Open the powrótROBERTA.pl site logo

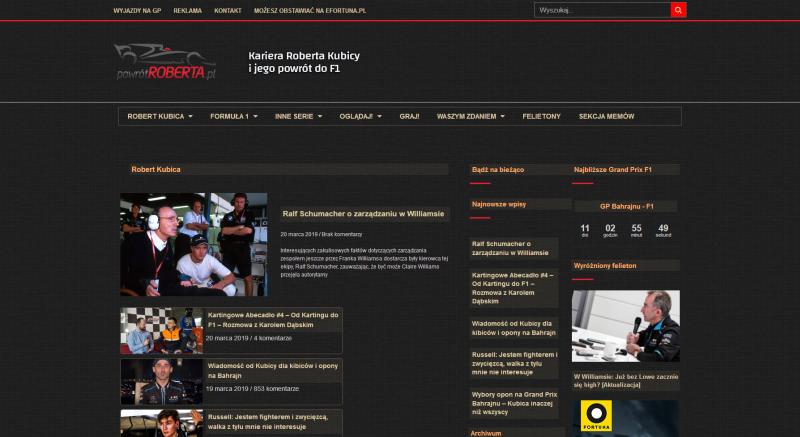pyautogui.click(x=165, y=62)
